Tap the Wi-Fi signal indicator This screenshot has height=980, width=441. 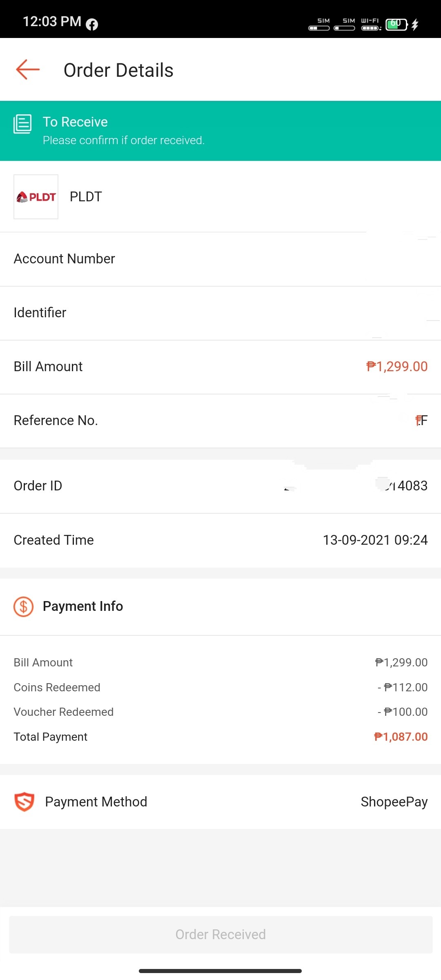click(x=371, y=24)
